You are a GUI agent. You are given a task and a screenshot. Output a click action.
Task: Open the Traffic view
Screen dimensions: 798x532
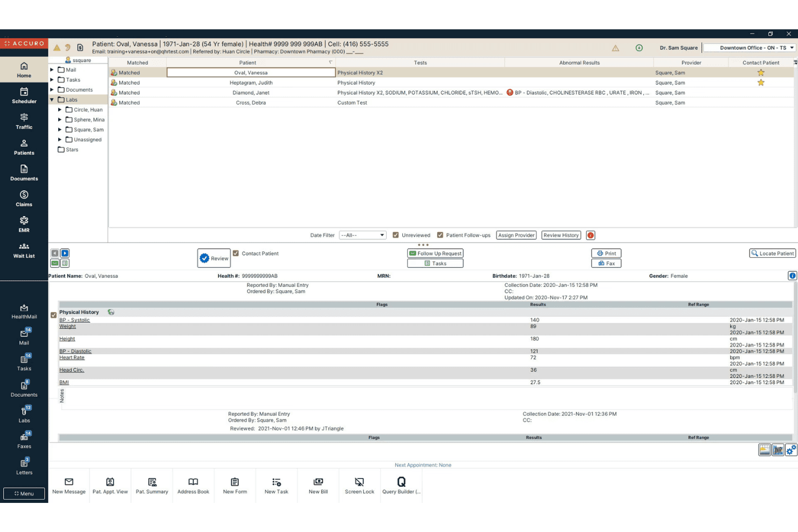(x=24, y=121)
